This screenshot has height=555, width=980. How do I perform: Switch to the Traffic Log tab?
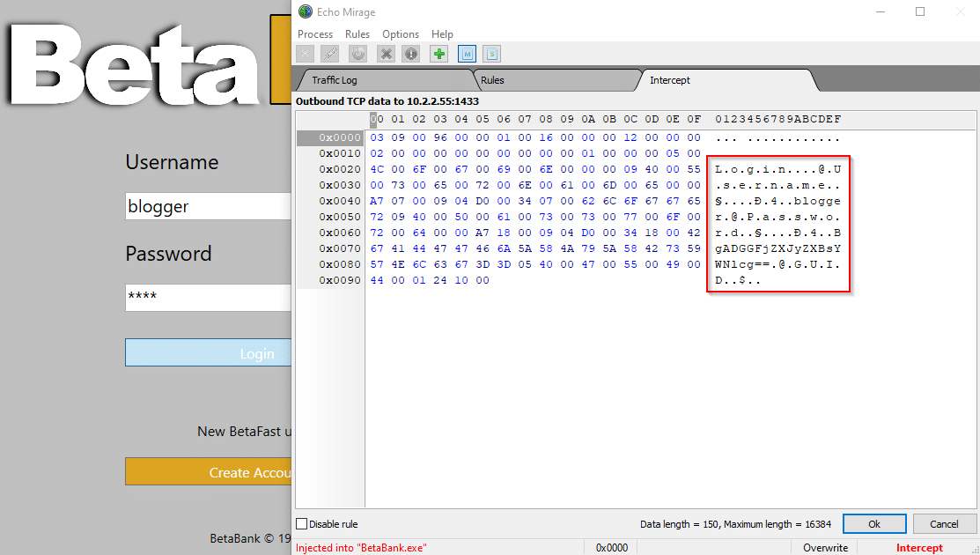pyautogui.click(x=335, y=80)
